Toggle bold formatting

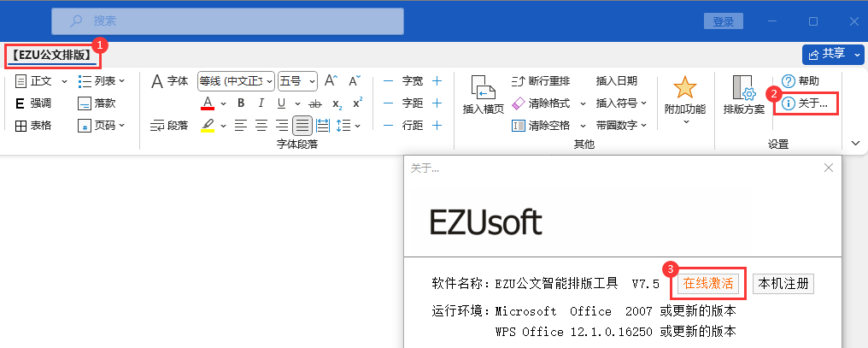(x=241, y=103)
